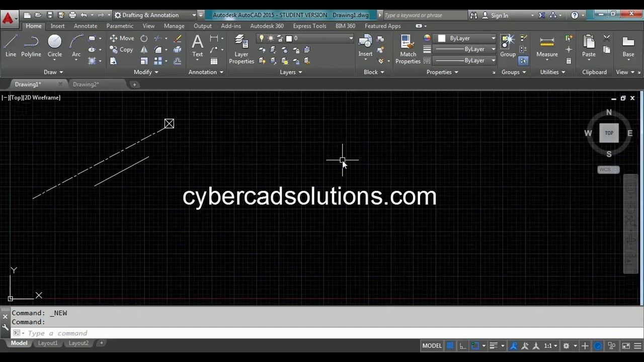The image size is (644, 362).
Task: Toggle clean screen mode in status bar
Action: pyautogui.click(x=626, y=346)
